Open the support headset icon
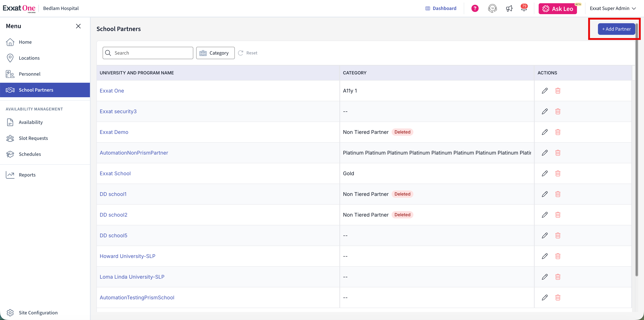644x320 pixels. pos(492,9)
